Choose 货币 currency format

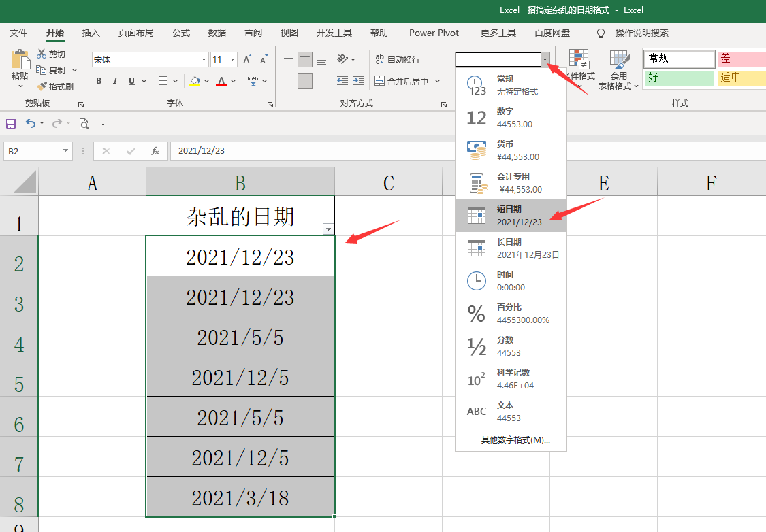coord(511,150)
